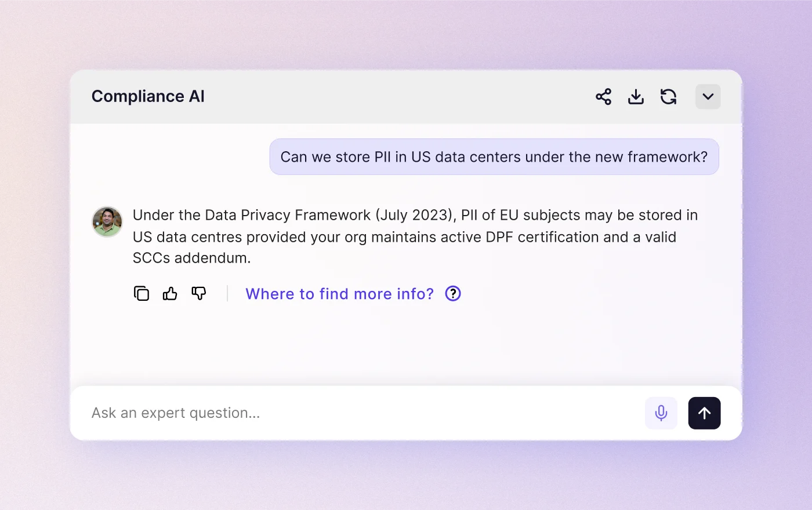Copy the AI response text
The width and height of the screenshot is (812, 510).
pyautogui.click(x=142, y=294)
